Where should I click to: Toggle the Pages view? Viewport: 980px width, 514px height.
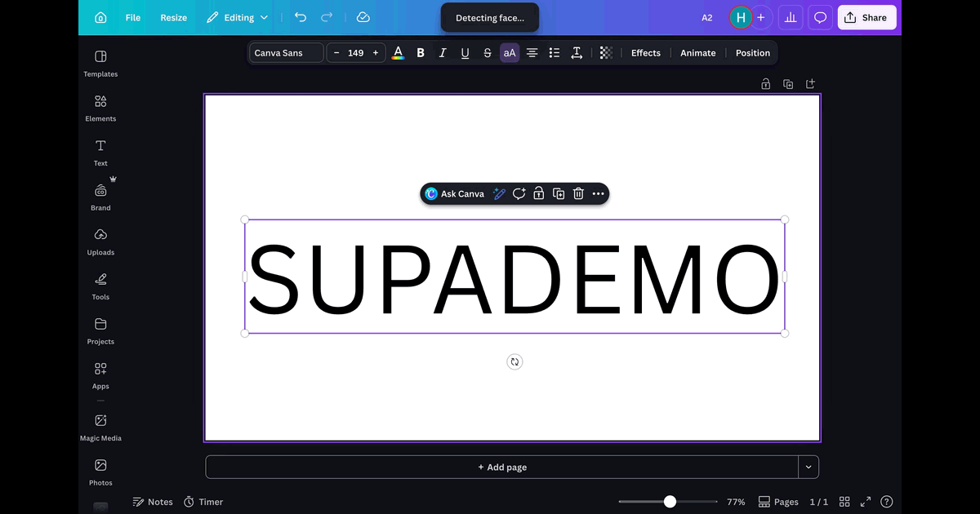[778, 502]
